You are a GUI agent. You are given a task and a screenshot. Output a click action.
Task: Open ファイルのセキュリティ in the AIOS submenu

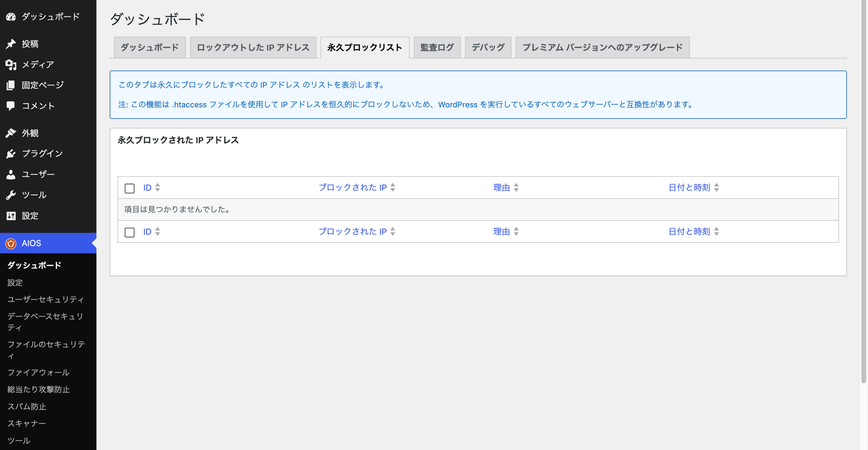46,350
